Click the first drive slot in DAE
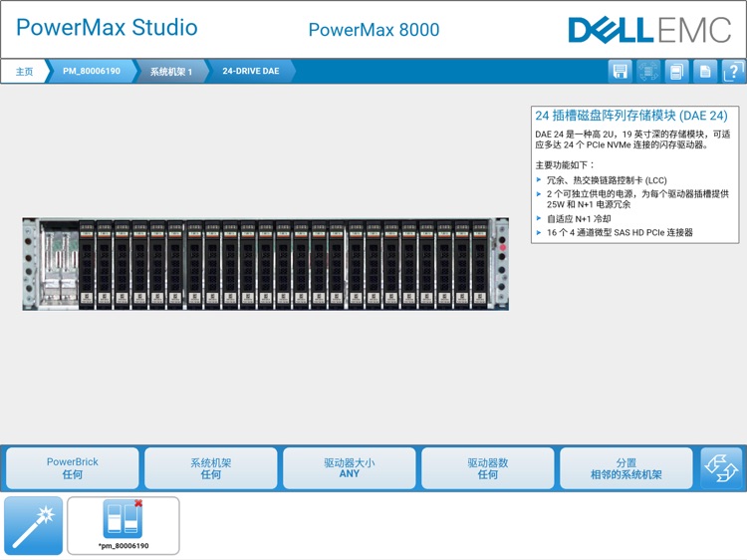 87,264
